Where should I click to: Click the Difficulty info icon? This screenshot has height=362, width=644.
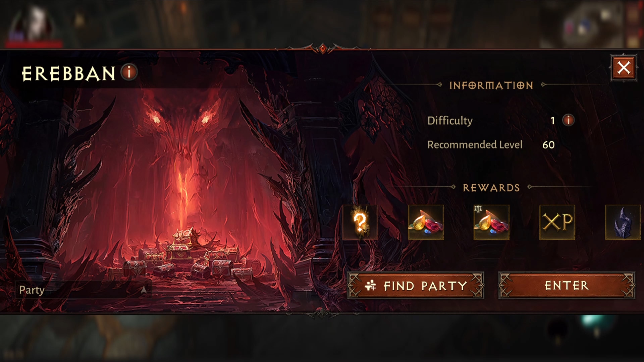568,120
